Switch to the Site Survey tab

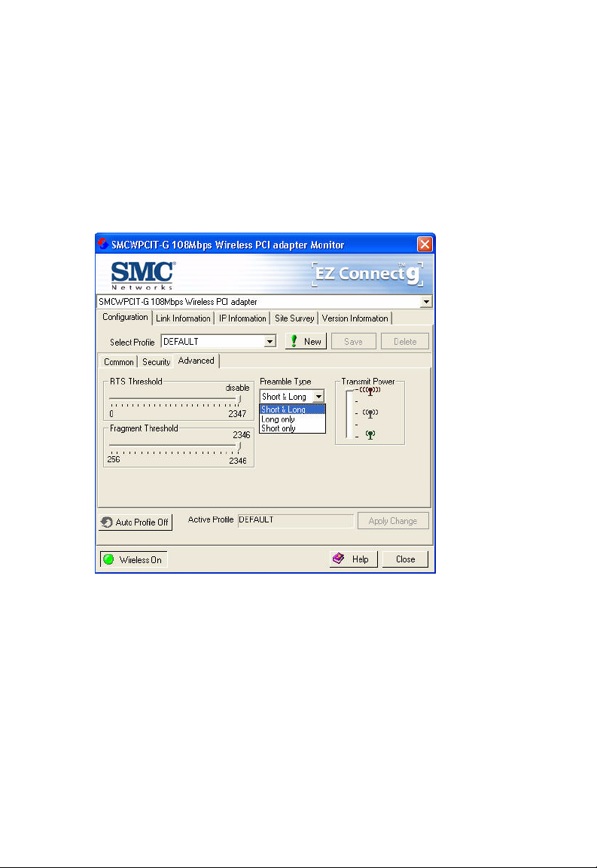click(x=294, y=318)
